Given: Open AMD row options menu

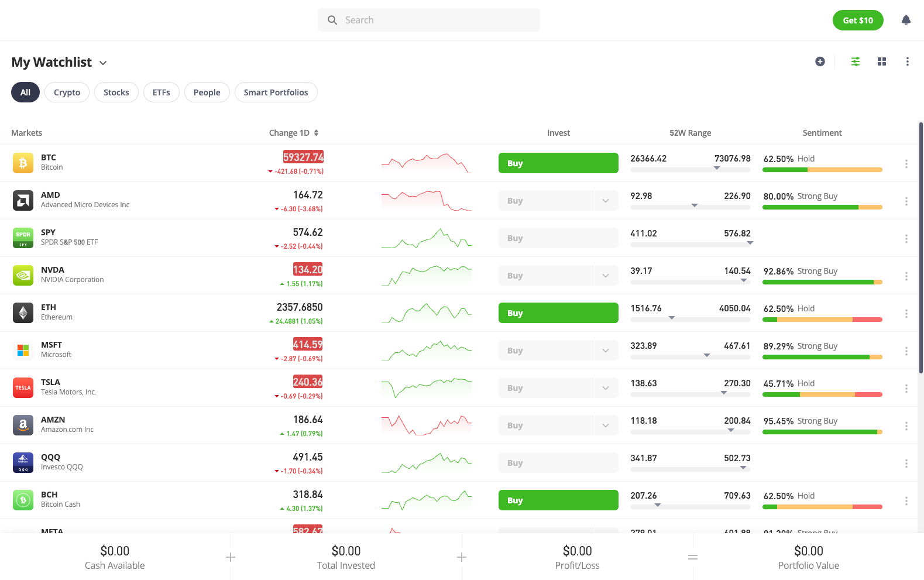Looking at the screenshot, I should coord(906,201).
